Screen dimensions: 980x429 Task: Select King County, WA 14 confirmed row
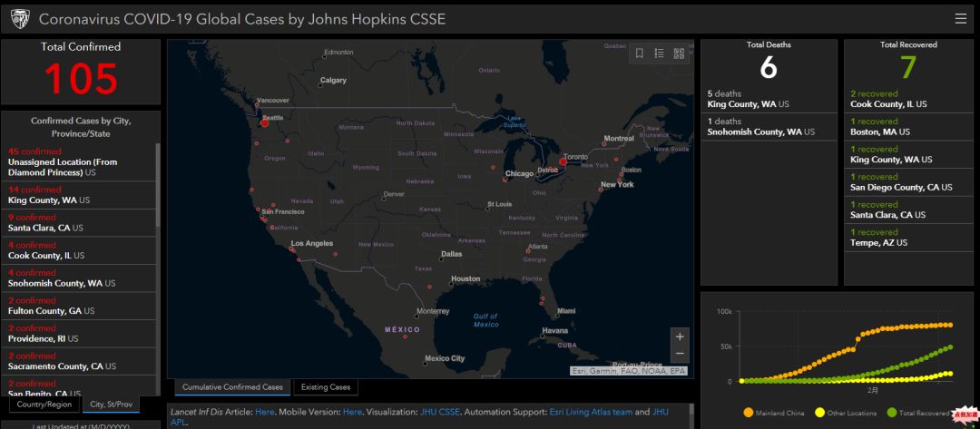pyautogui.click(x=78, y=195)
